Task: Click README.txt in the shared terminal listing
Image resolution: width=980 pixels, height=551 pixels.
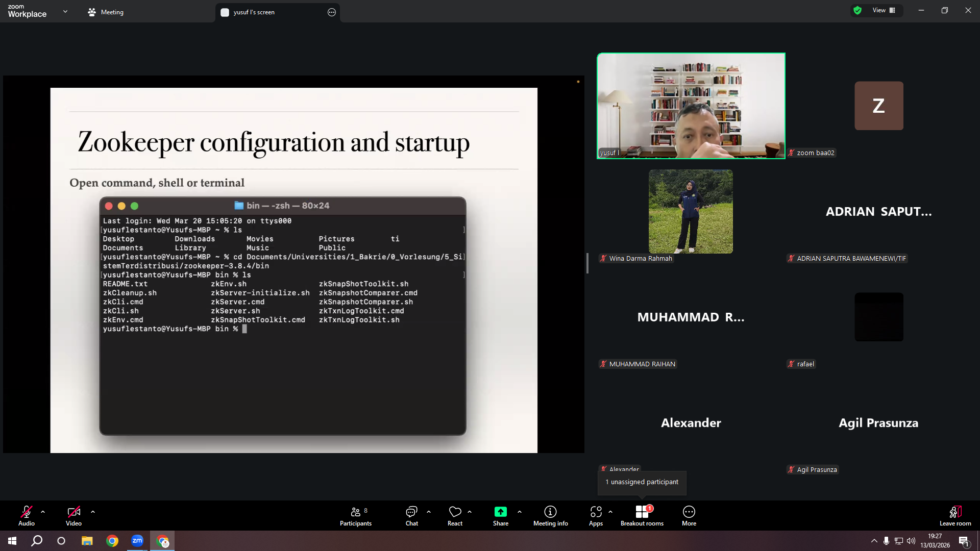Action: click(125, 284)
